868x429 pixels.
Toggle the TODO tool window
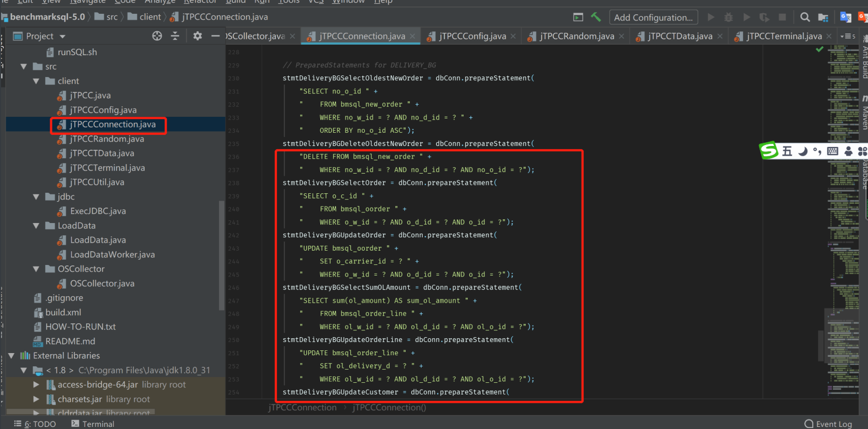35,424
